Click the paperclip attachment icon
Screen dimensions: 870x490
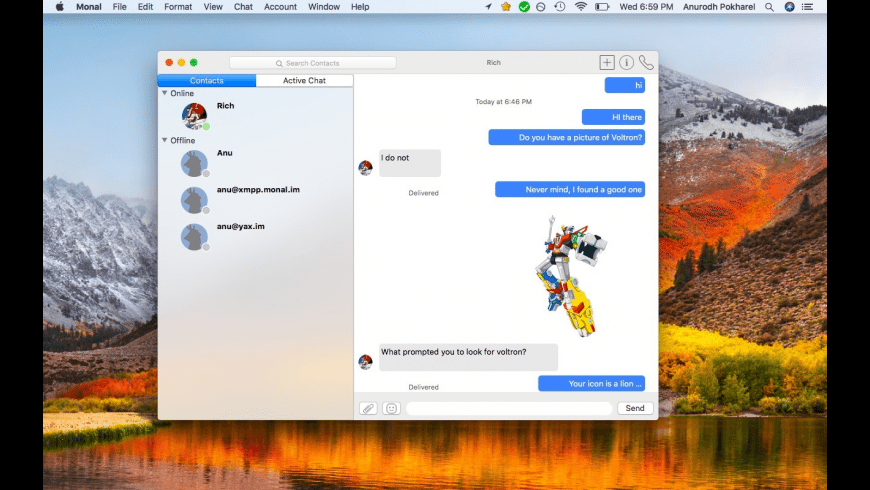coord(368,408)
